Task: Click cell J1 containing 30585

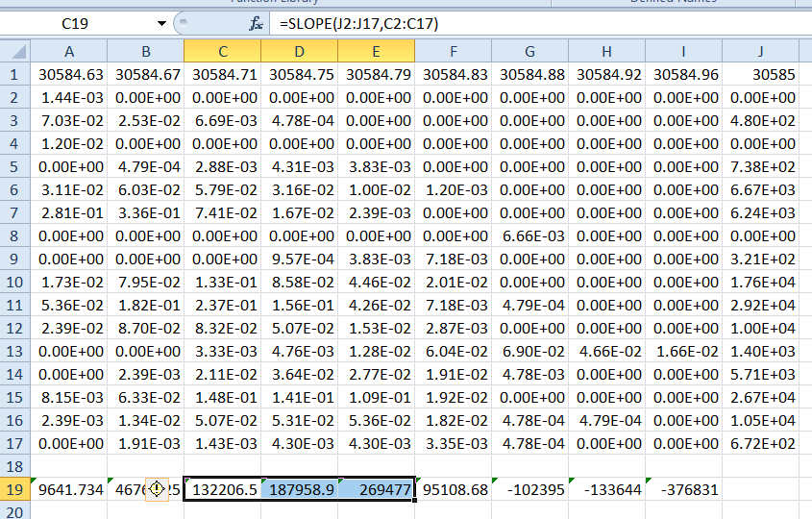Action: [760, 74]
